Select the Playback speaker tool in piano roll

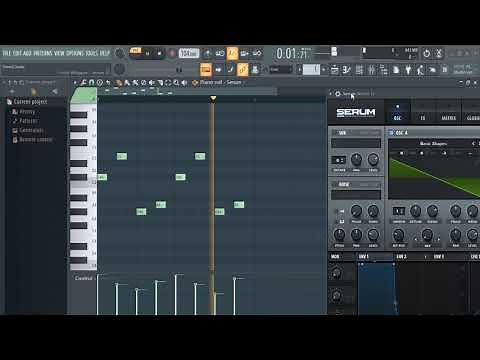[184, 82]
